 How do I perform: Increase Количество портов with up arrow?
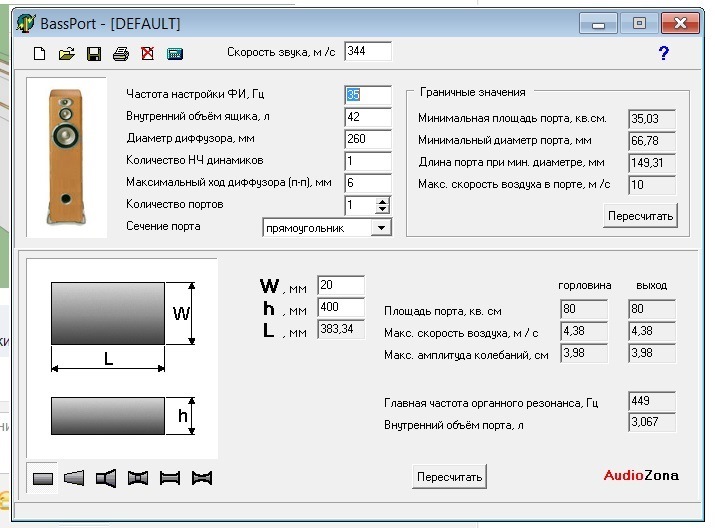click(x=383, y=202)
